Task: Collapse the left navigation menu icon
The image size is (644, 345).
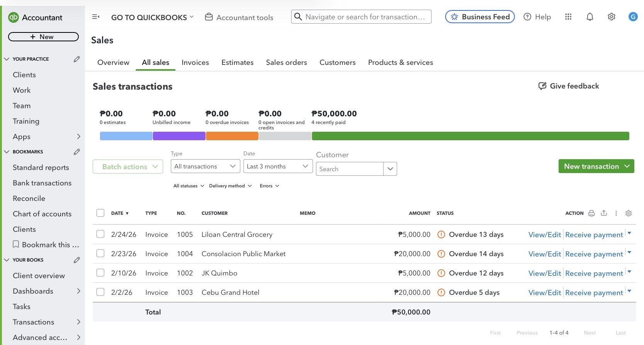Action: tap(96, 17)
